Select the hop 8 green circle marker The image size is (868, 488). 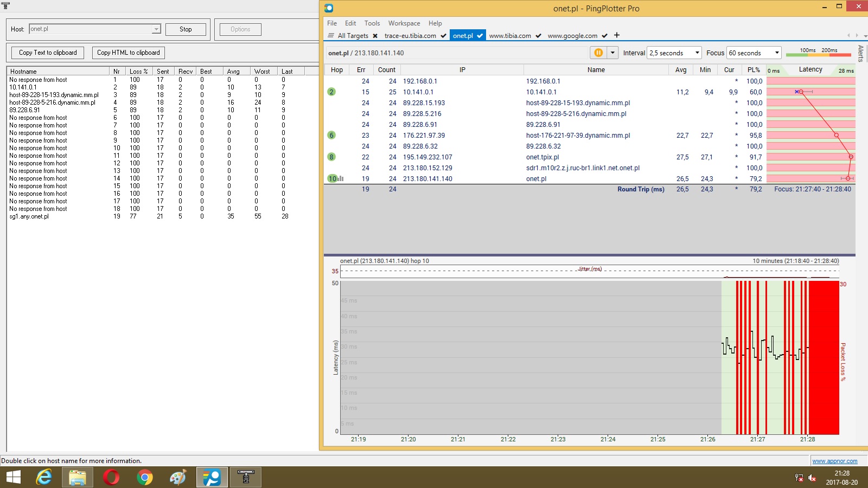[x=331, y=157]
